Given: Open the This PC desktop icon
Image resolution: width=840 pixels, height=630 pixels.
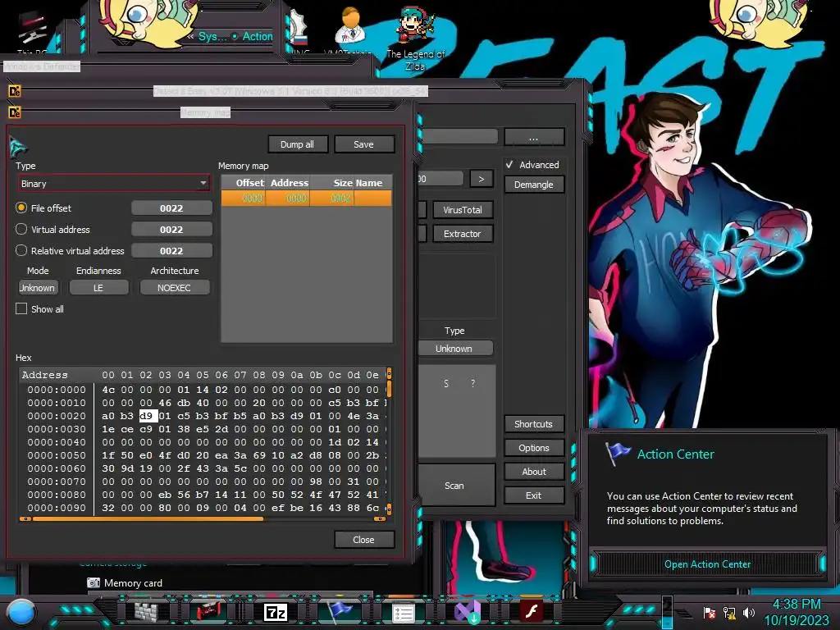Looking at the screenshot, I should tap(32, 33).
